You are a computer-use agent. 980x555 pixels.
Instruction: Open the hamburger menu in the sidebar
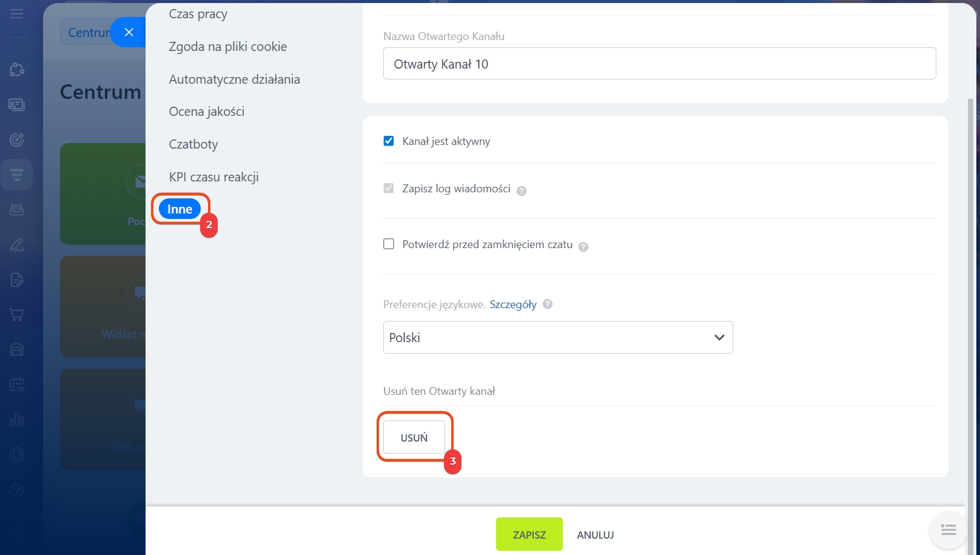(x=16, y=13)
